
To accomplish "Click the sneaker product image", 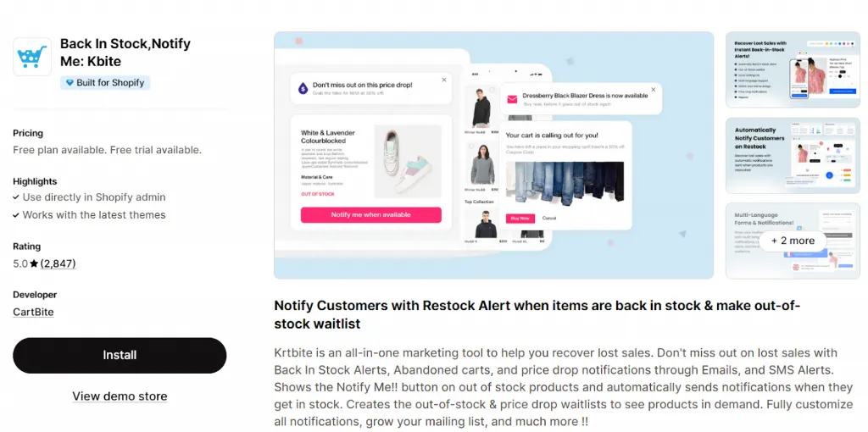I will [x=408, y=161].
